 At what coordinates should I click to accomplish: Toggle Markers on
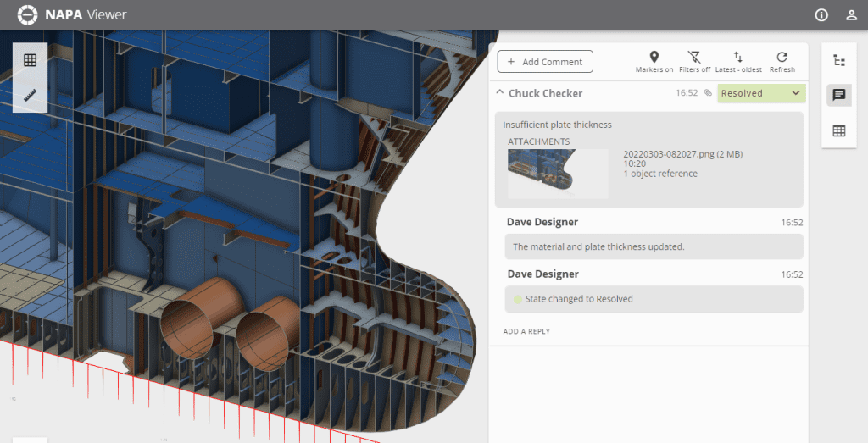click(x=654, y=61)
